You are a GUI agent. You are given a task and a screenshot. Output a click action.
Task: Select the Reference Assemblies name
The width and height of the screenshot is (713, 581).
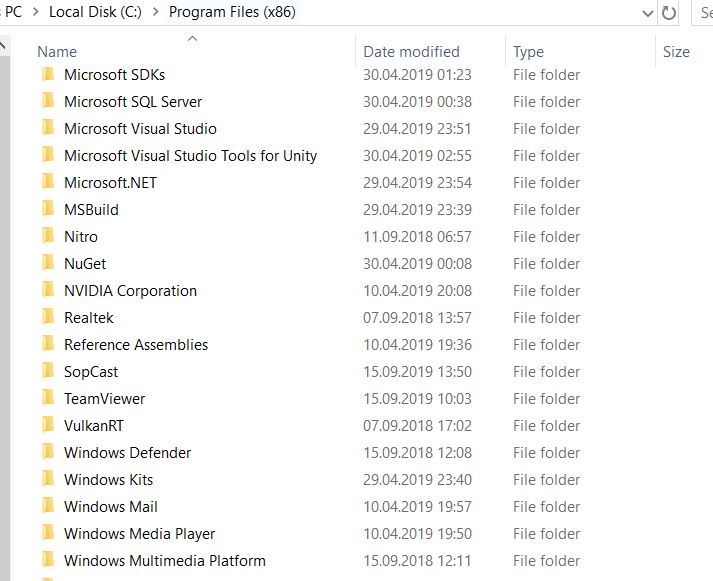[136, 345]
